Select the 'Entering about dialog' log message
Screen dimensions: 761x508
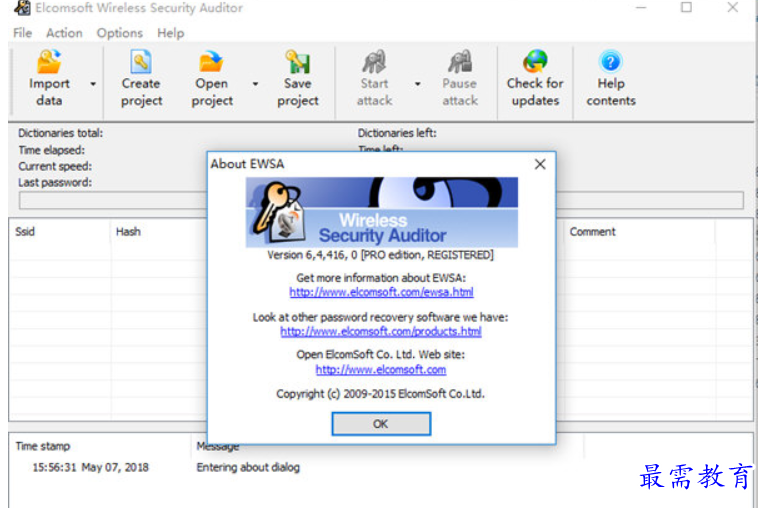(248, 467)
